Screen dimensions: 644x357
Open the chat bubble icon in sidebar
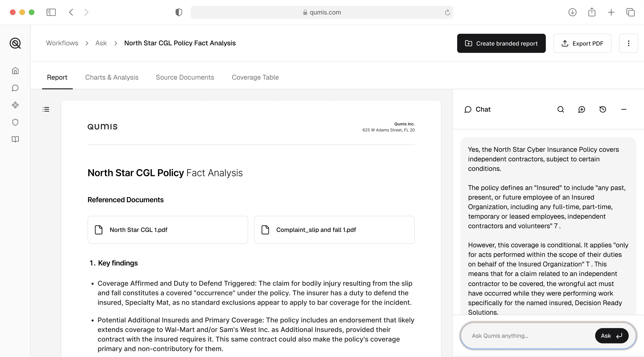pyautogui.click(x=15, y=88)
